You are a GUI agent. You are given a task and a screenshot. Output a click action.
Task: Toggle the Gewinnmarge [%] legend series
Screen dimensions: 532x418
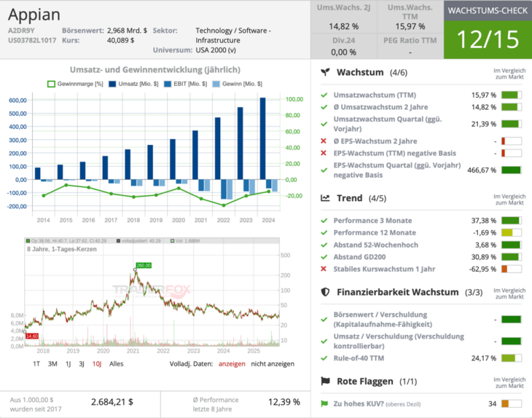(x=76, y=84)
